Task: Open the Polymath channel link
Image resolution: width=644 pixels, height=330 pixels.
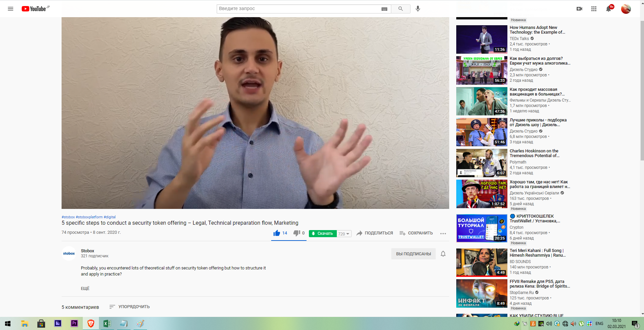Action: [518, 162]
